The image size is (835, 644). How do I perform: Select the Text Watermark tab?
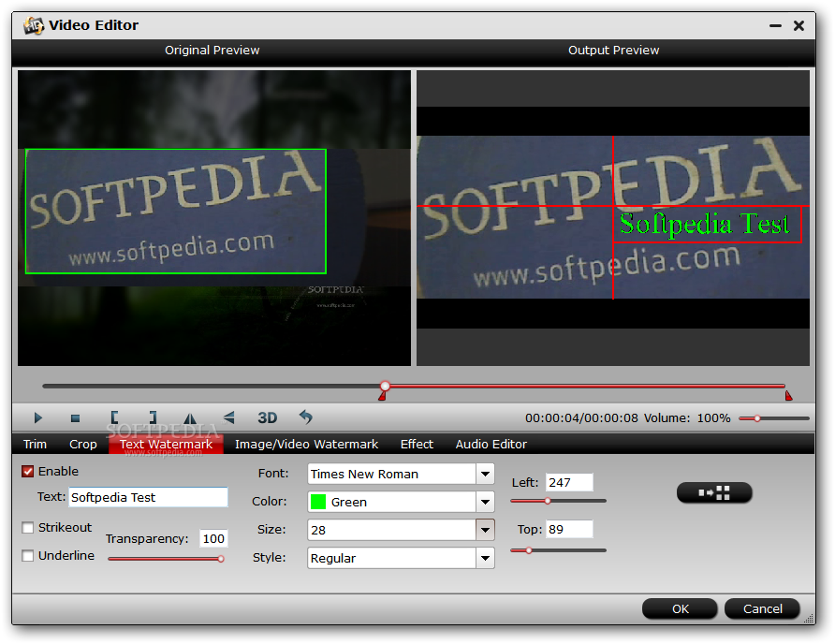coord(166,445)
